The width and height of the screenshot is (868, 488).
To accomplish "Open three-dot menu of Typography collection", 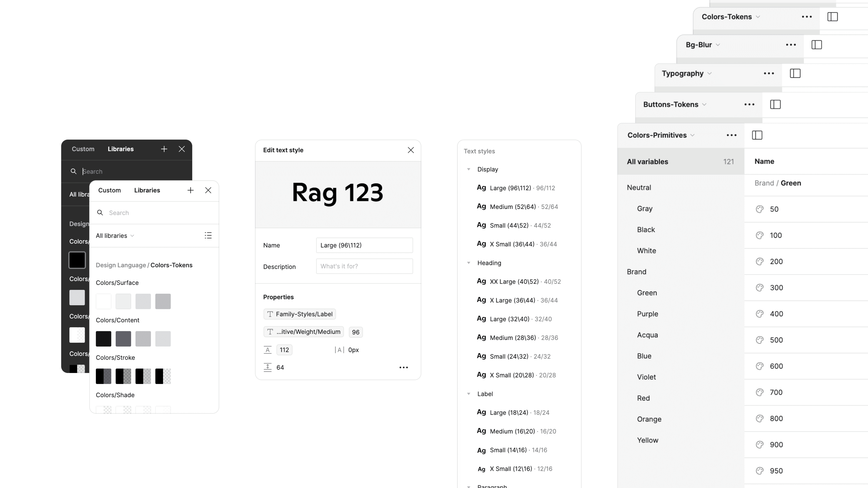I will [x=769, y=73].
